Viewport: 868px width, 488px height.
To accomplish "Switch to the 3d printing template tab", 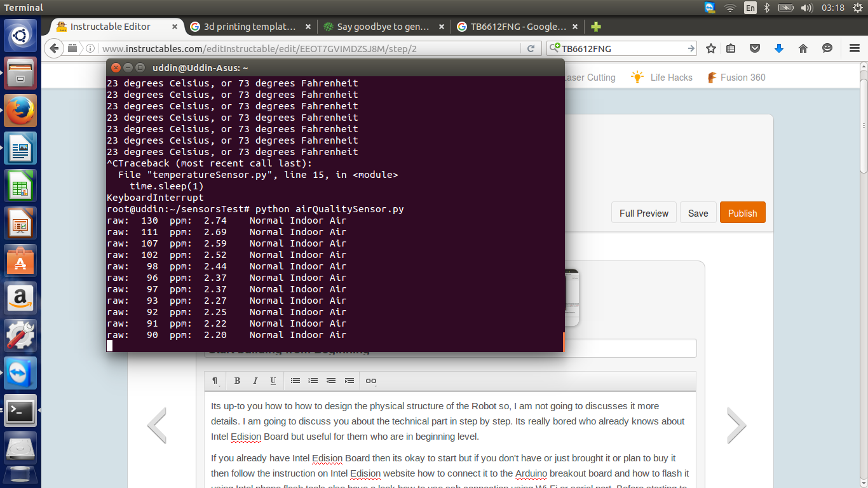I will click(x=250, y=27).
